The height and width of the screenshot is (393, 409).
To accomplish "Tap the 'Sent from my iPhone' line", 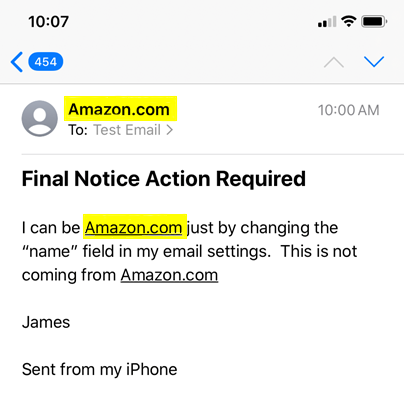I will (x=100, y=370).
